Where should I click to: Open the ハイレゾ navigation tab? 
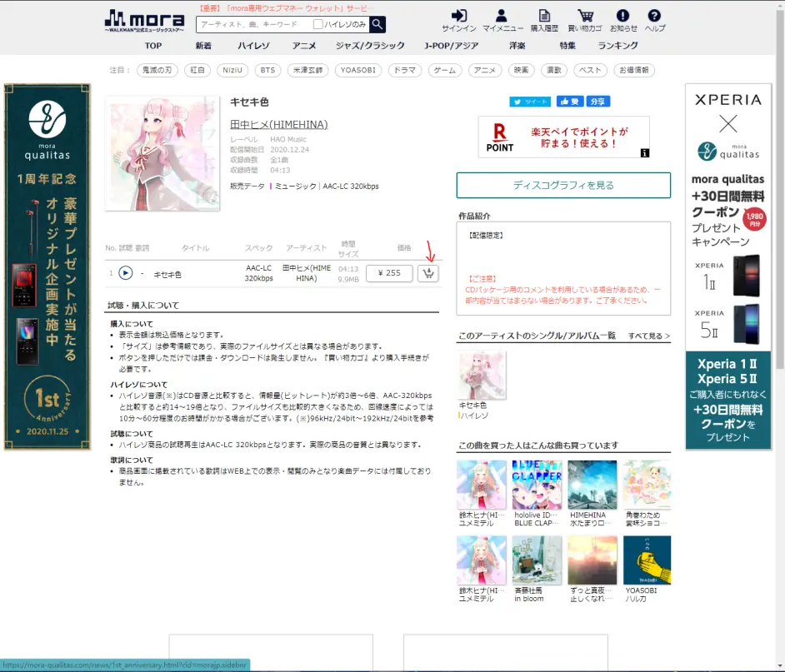pos(253,46)
